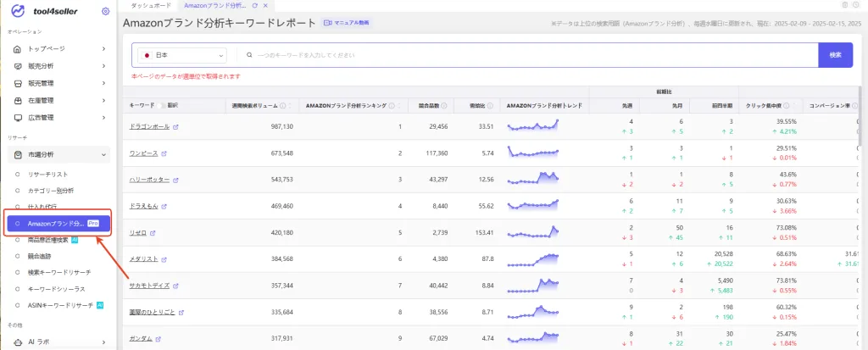Click the AI ラボ robot icon
Image resolution: width=868 pixels, height=350 pixels.
(18, 342)
